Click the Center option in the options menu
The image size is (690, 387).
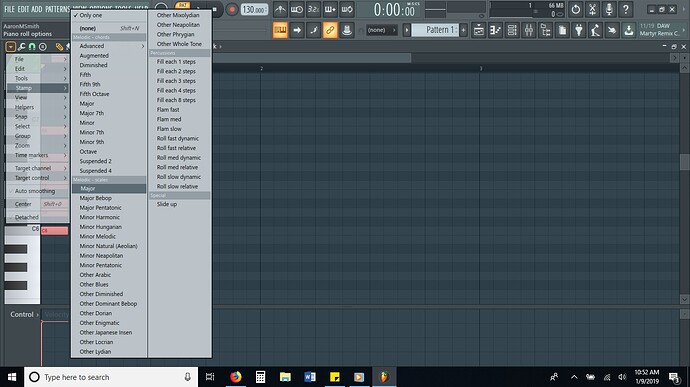[38, 204]
